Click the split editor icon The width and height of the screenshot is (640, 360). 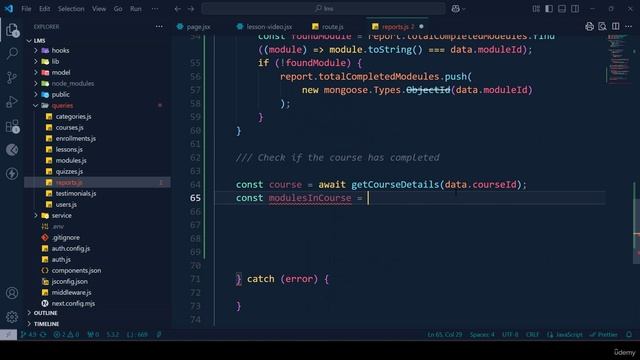tap(616, 27)
